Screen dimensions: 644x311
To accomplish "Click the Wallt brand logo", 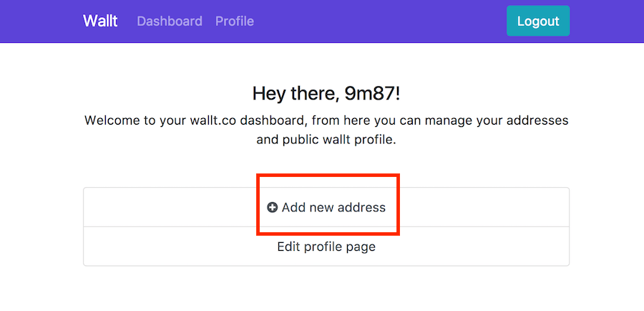I will (100, 21).
